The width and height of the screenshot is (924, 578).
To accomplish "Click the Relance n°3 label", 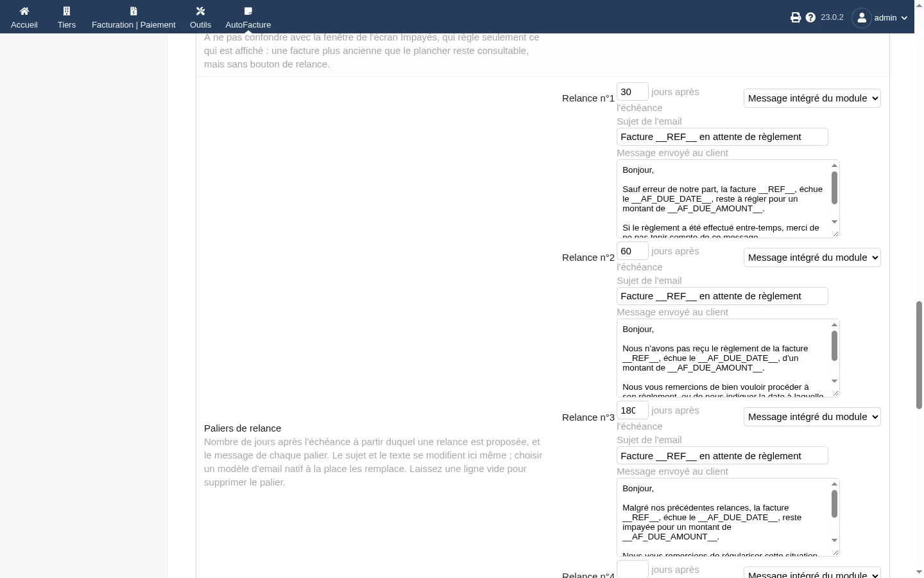I will (588, 417).
